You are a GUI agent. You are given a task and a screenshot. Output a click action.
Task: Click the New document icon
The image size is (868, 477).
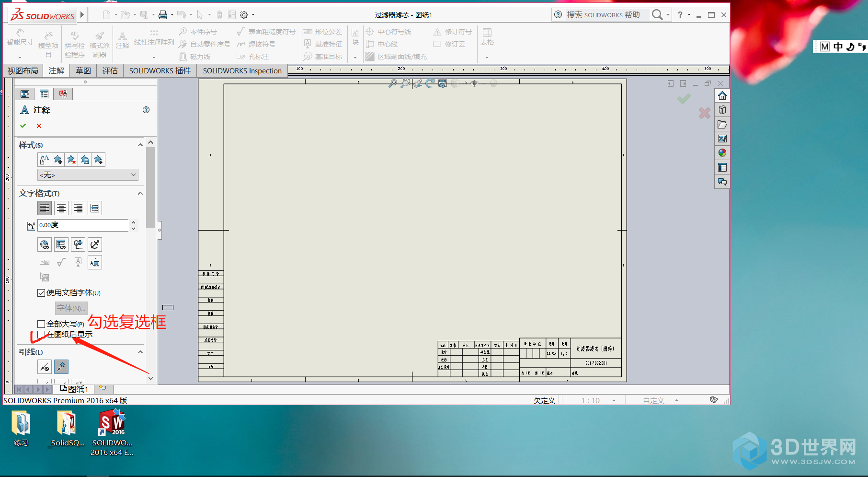(x=107, y=15)
